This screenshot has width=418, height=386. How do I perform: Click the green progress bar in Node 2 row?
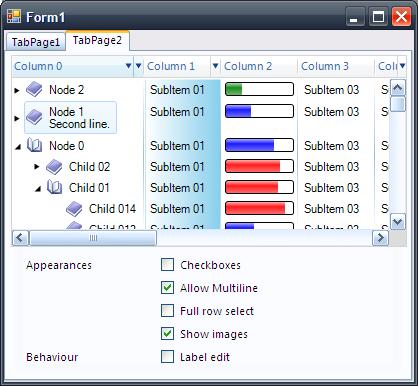[x=259, y=89]
